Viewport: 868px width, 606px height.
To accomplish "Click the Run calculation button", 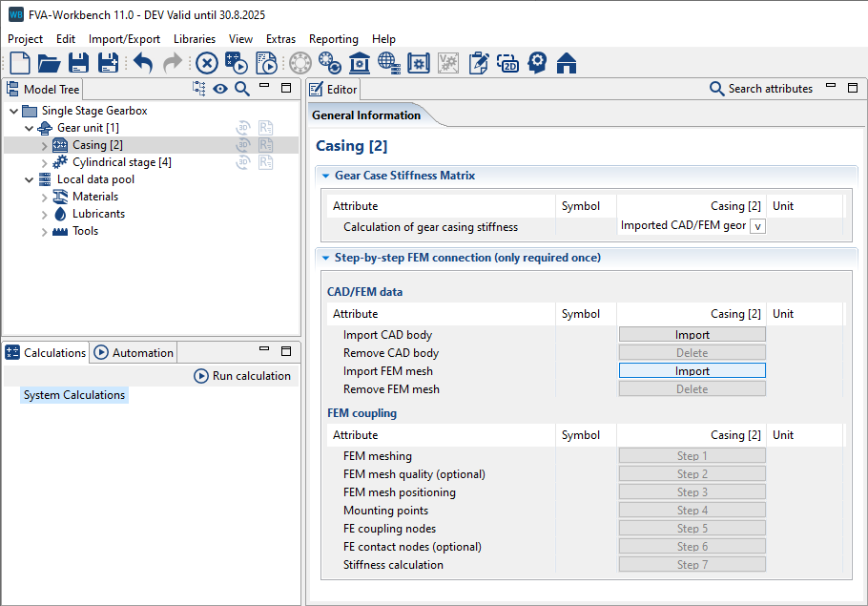I will click(242, 376).
